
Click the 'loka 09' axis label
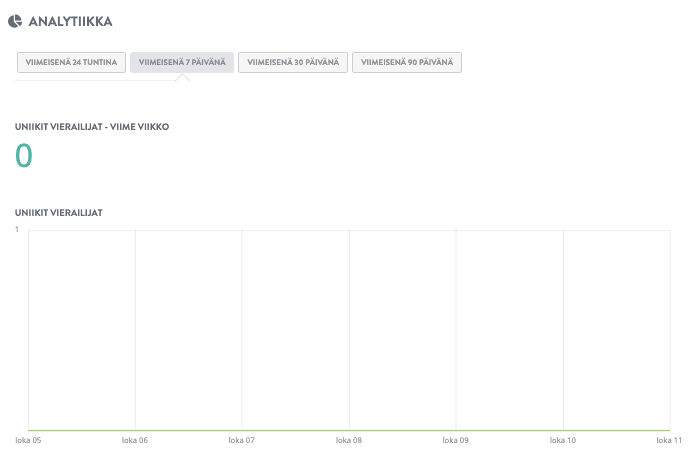coord(456,440)
